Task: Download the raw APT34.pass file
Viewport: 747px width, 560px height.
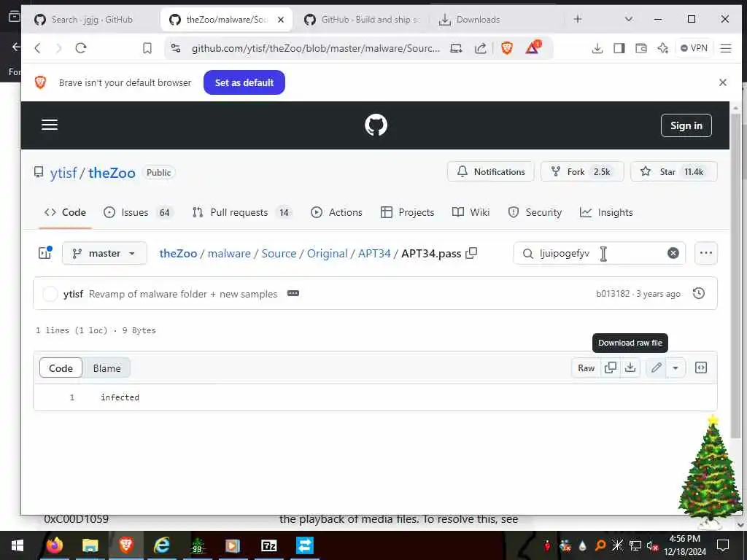Action: (x=630, y=367)
